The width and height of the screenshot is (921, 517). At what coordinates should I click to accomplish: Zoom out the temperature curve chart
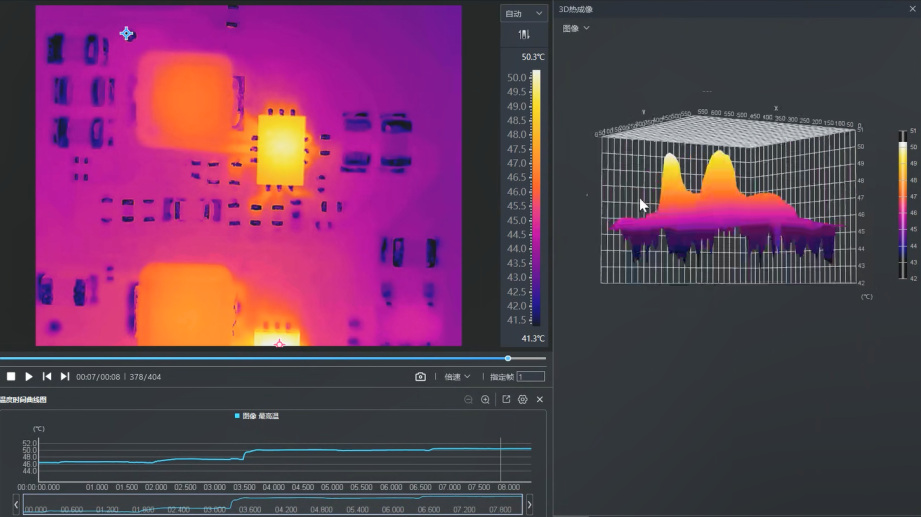click(468, 400)
